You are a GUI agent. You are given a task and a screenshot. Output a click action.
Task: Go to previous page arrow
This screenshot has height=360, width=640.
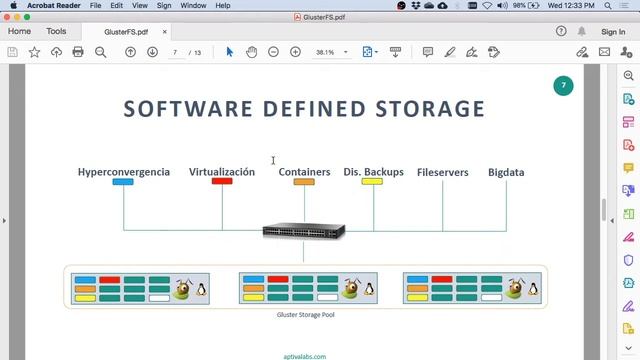pos(130,52)
